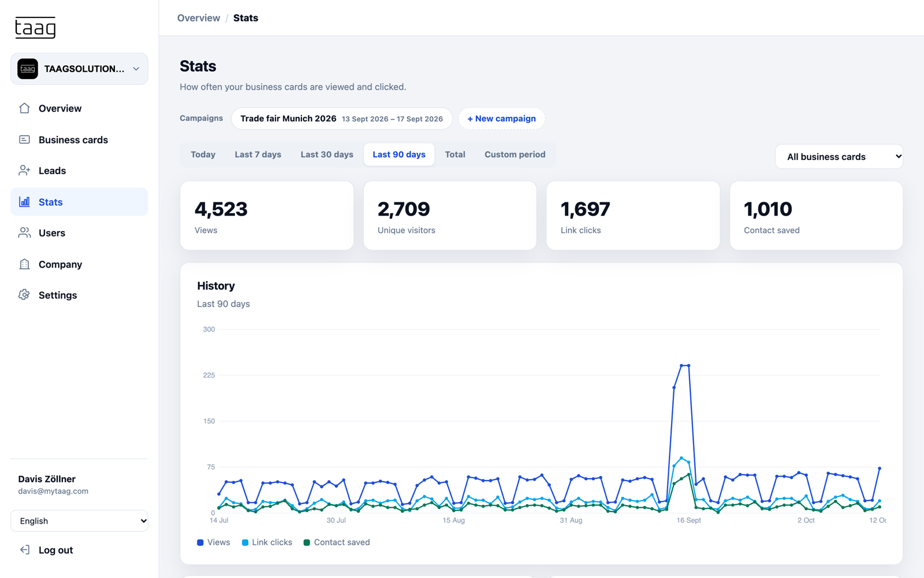This screenshot has height=578, width=924.
Task: Switch to Last 30 days tab
Action: [327, 154]
